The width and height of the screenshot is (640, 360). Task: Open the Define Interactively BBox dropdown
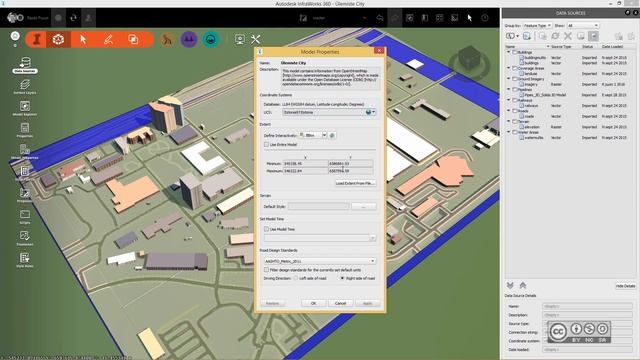click(x=313, y=135)
